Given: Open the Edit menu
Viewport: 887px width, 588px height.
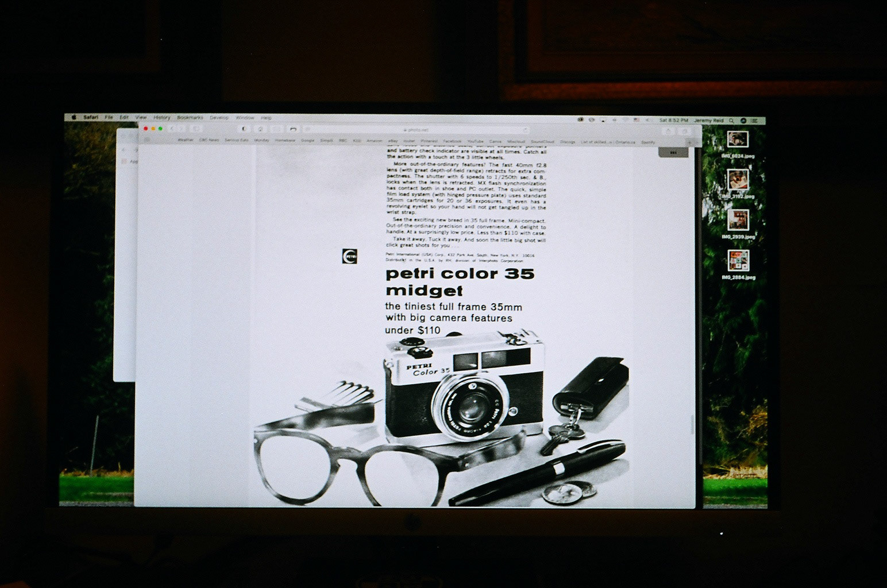Looking at the screenshot, I should click(x=124, y=117).
